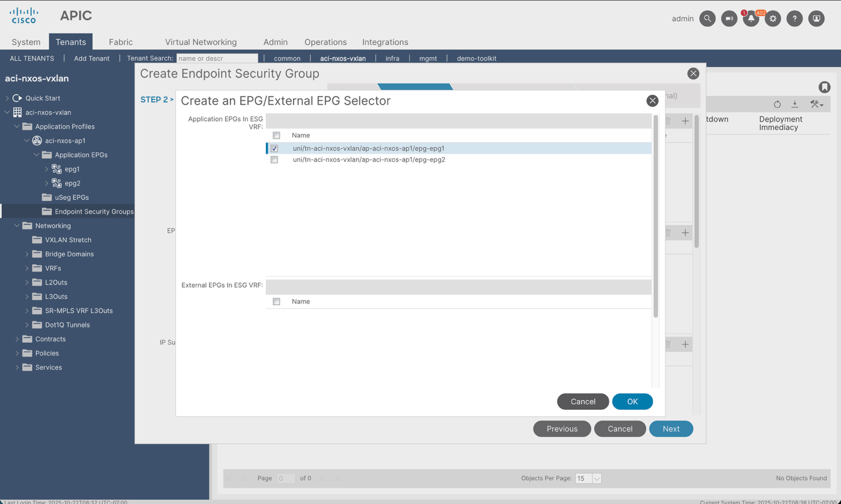841x504 pixels.
Task: Go back with the Previous button
Action: (x=562, y=429)
